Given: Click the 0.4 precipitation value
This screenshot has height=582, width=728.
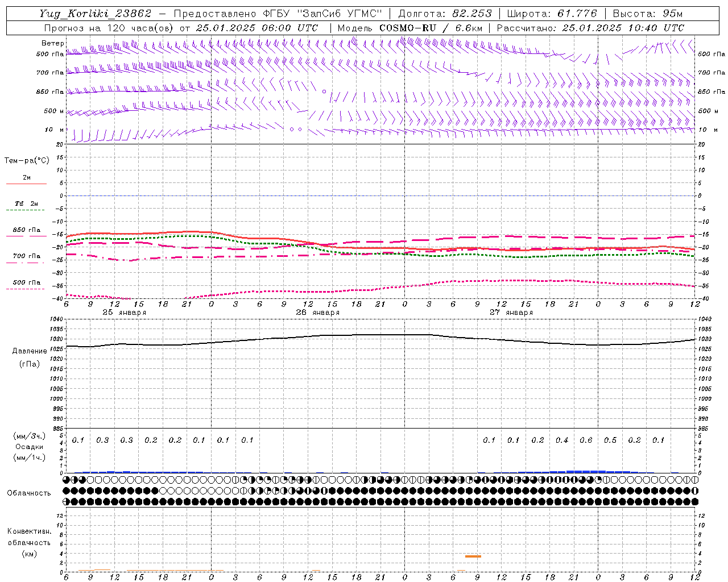Looking at the screenshot, I should click(x=562, y=440).
